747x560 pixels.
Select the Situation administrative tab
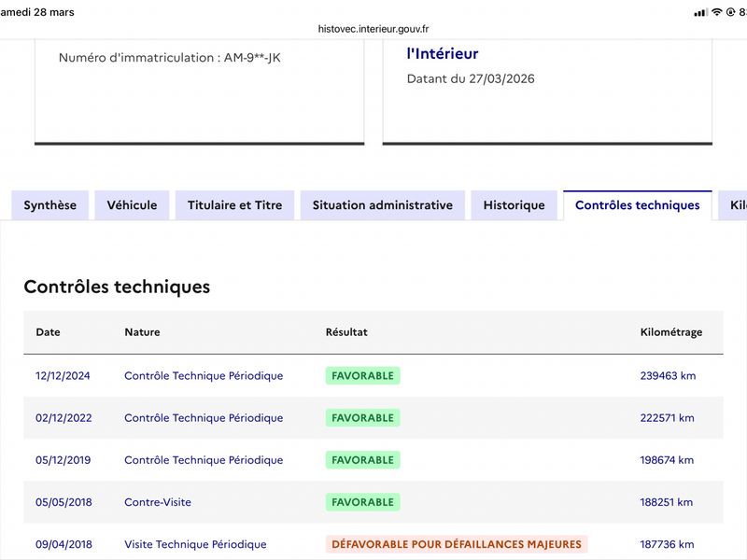[383, 205]
